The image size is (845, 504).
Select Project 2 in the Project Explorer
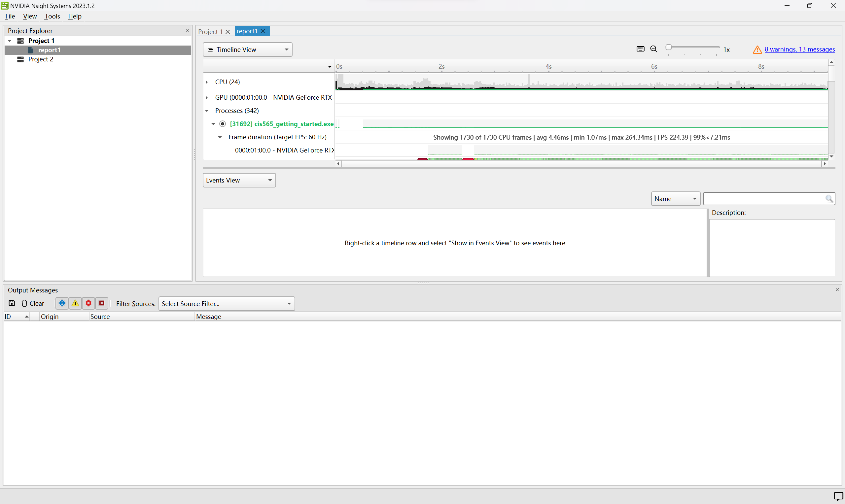coord(41,59)
